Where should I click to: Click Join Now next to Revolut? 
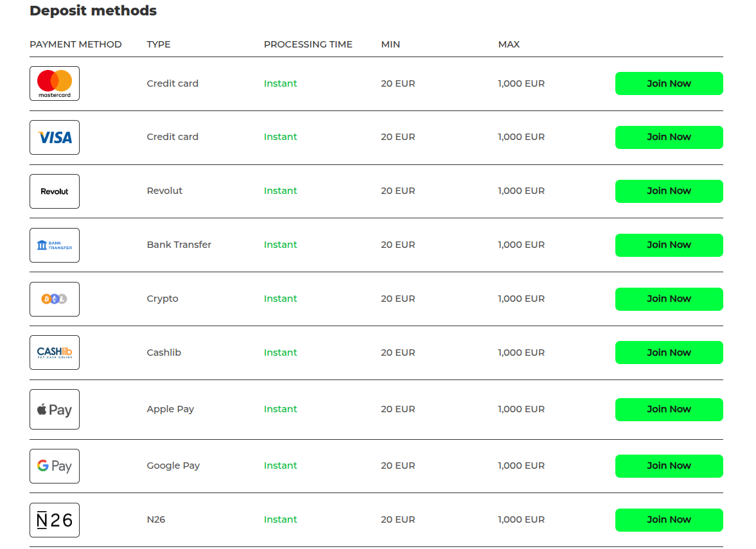(669, 191)
